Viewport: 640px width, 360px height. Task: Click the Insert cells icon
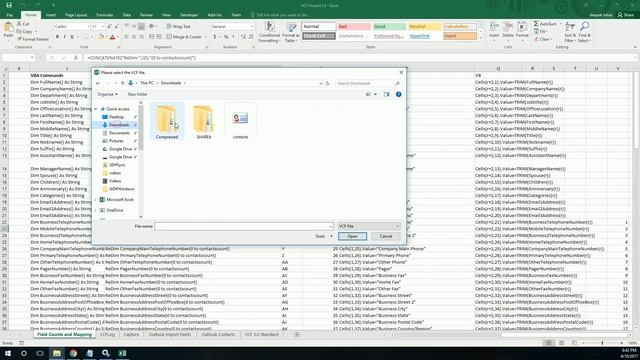point(494,31)
